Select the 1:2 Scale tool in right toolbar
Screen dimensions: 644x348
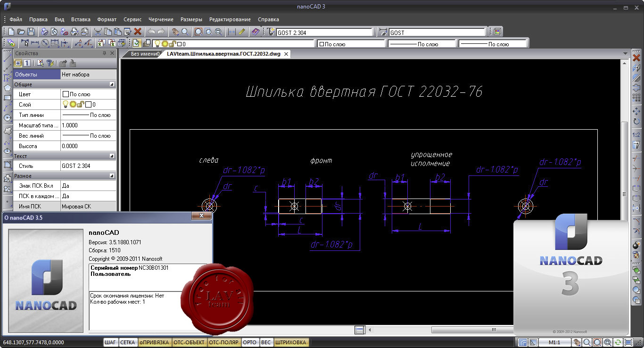click(636, 134)
